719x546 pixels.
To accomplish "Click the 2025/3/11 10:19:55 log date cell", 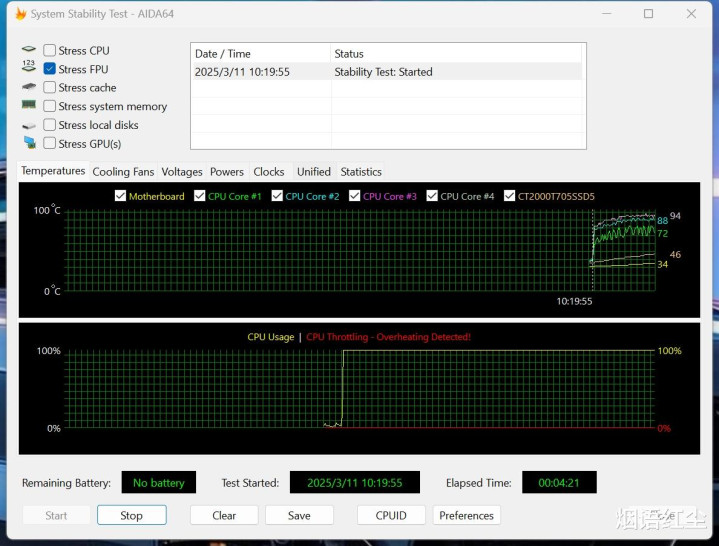I will pyautogui.click(x=242, y=72).
